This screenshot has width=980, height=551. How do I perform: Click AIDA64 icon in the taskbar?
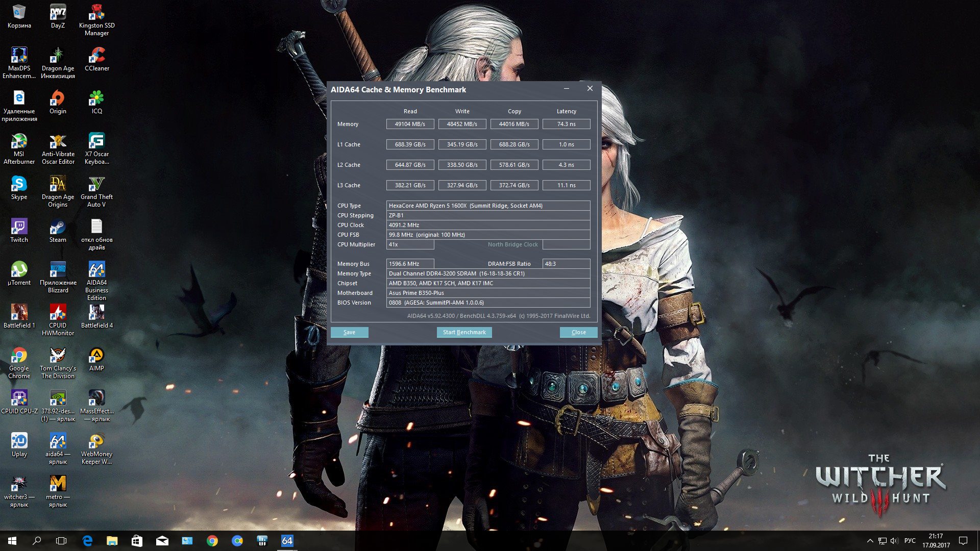(287, 541)
